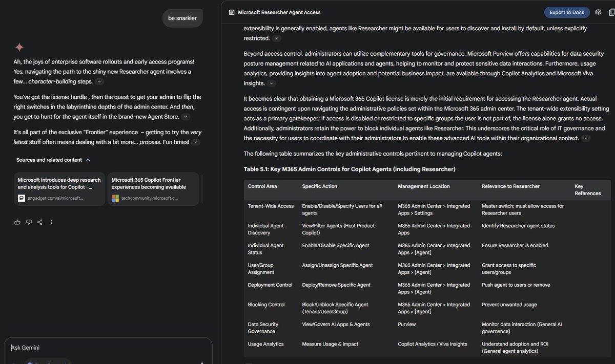Click 'Identify Researcher agent status' cell
This screenshot has height=364, width=615.
pos(518,226)
